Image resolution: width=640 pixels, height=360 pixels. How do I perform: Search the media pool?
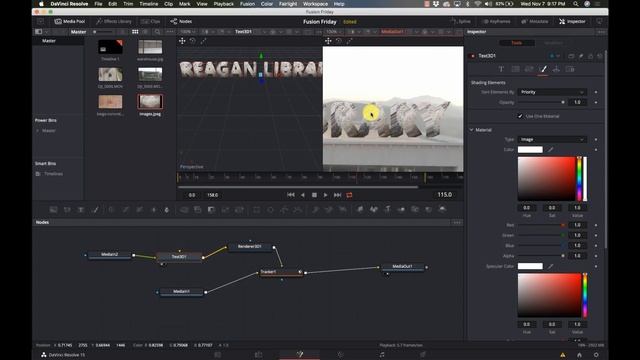pos(158,31)
